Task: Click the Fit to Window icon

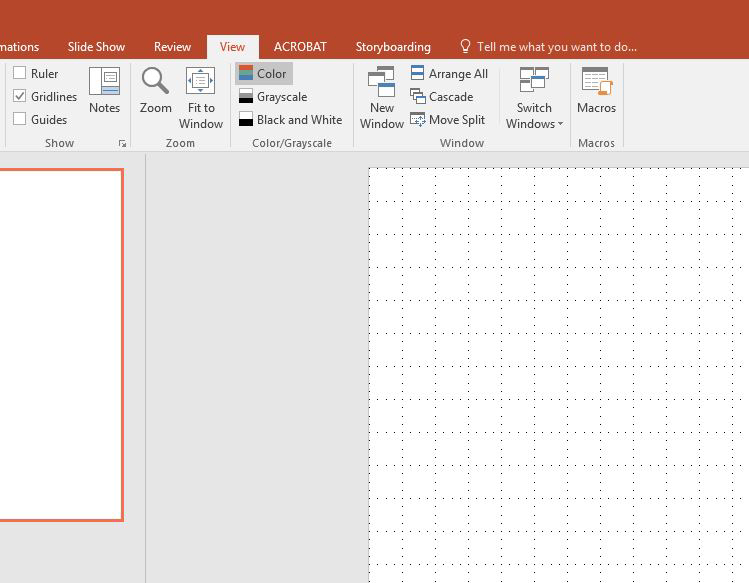Action: (x=200, y=80)
